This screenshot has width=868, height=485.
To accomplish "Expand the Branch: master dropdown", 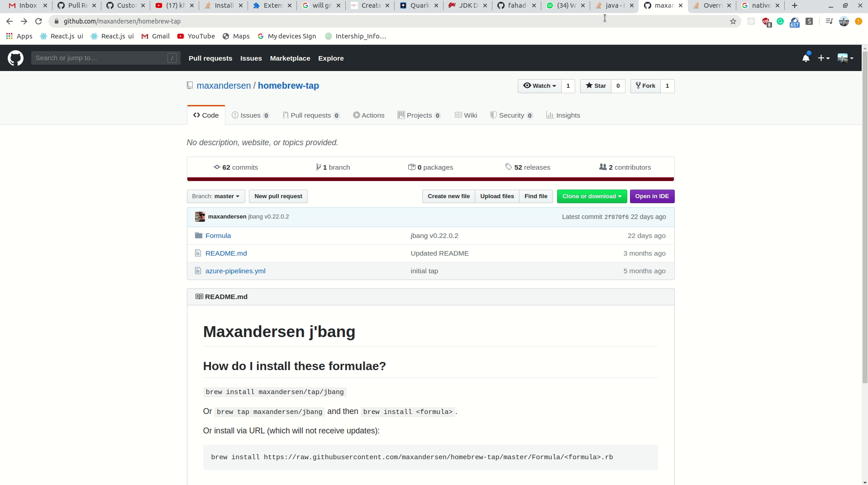I will [216, 196].
